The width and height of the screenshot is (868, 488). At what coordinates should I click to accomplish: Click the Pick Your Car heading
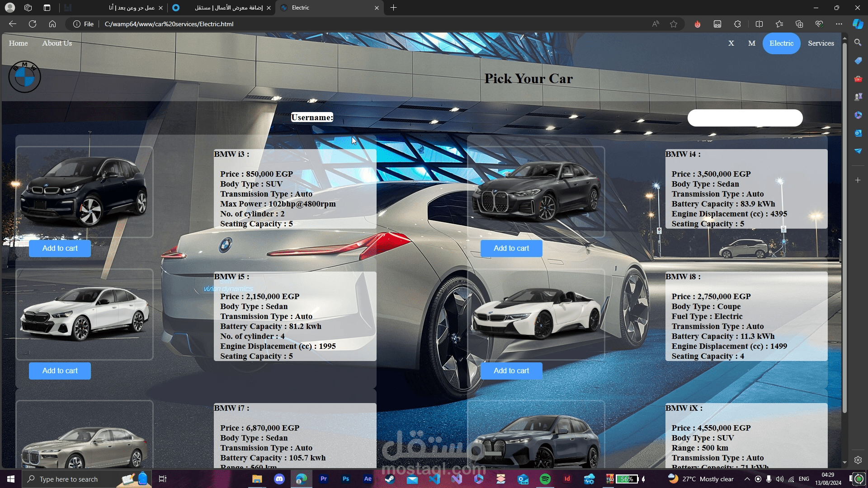coord(528,79)
